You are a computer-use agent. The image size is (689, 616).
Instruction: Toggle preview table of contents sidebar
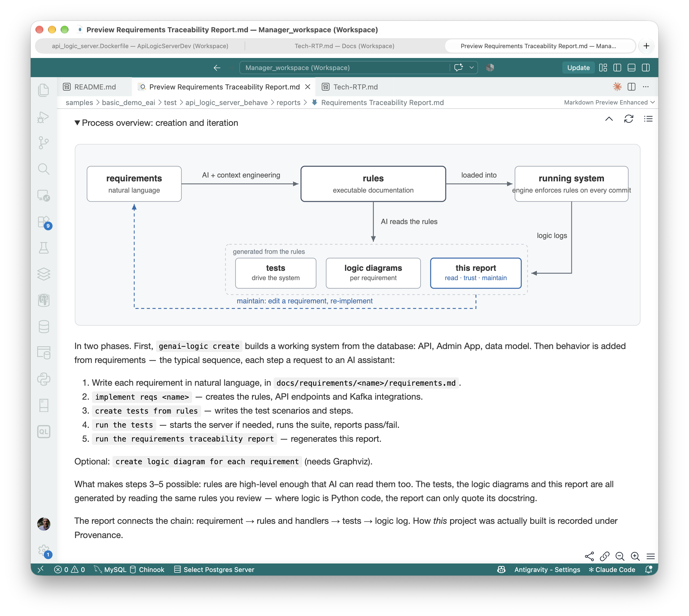[x=648, y=119]
